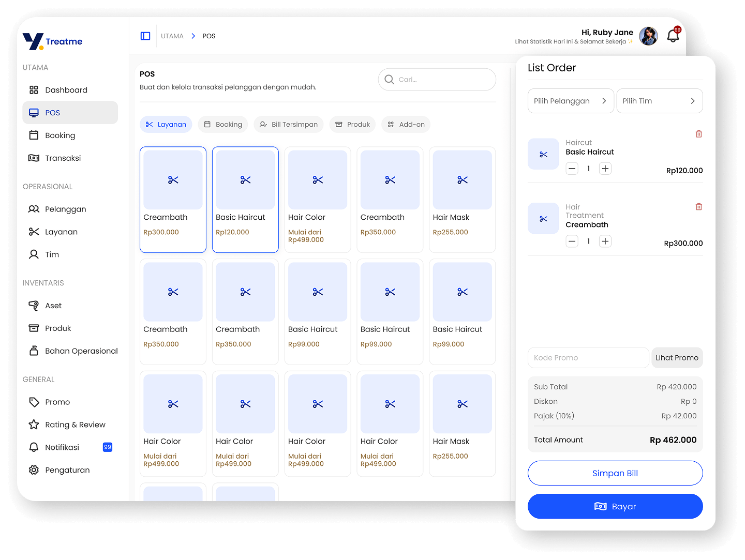Open Pengaturan via the gear icon
Image resolution: width=745 pixels, height=560 pixels.
point(34,470)
